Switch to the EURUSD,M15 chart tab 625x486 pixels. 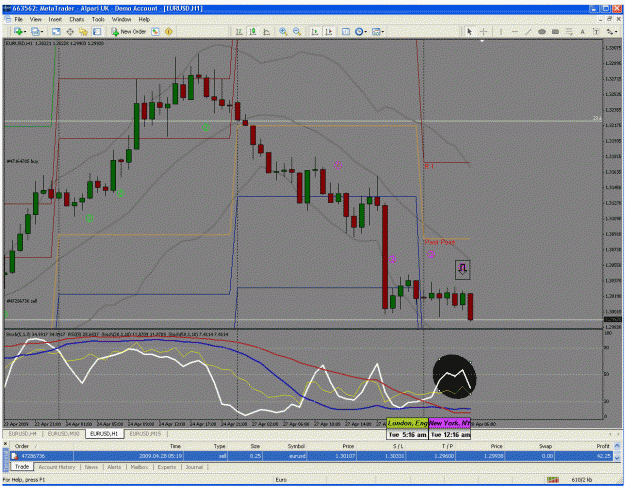(x=145, y=433)
